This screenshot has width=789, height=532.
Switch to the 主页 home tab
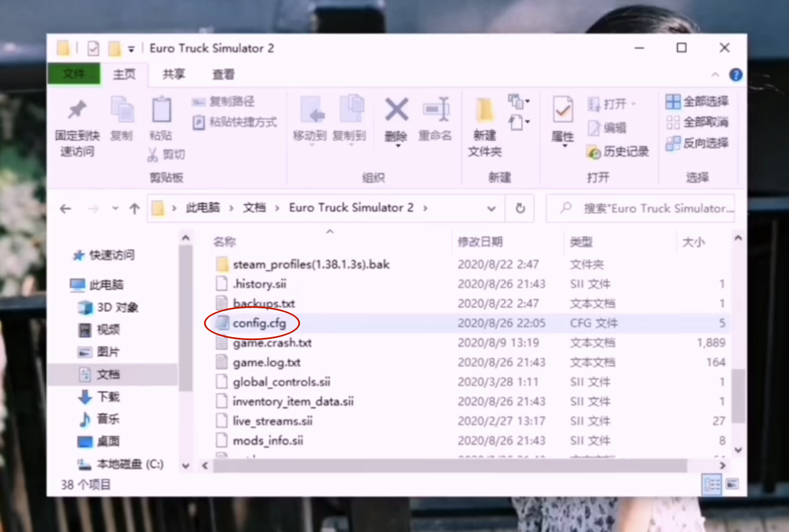pyautogui.click(x=124, y=74)
